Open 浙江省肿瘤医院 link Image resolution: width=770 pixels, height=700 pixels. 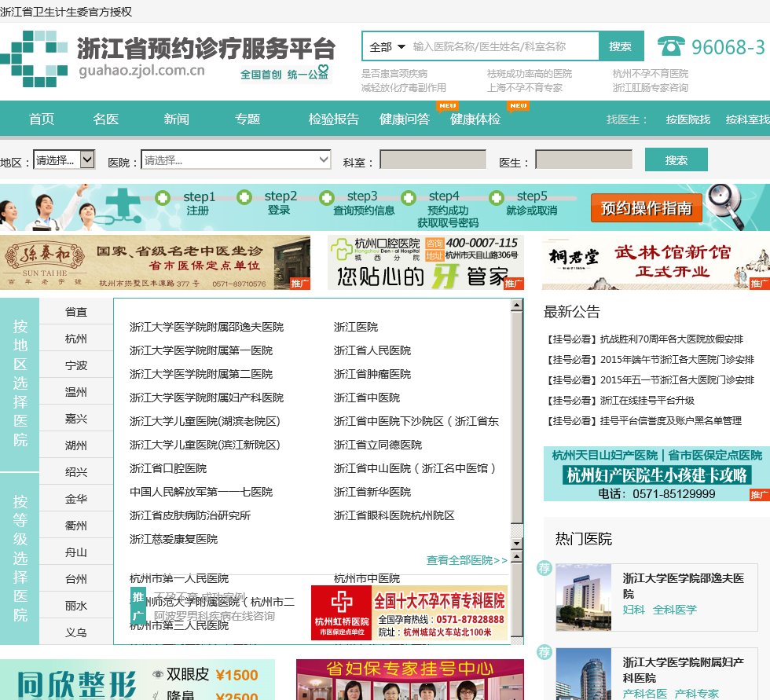372,374
